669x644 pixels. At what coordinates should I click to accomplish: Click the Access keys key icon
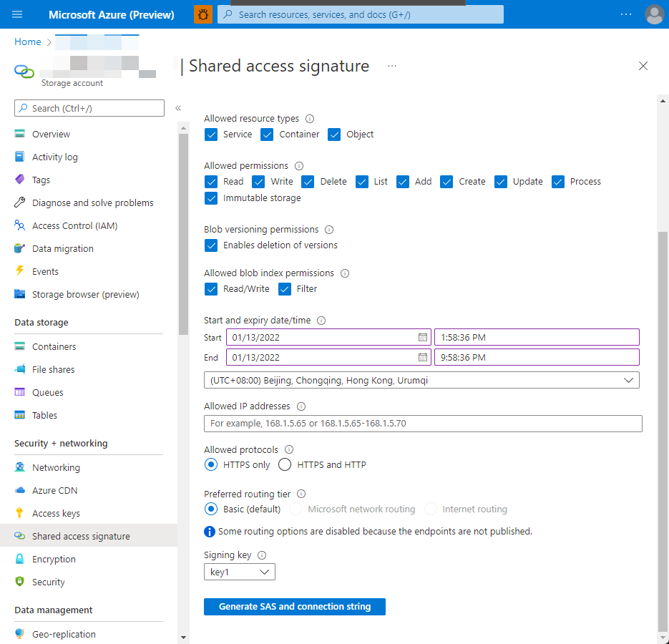[19, 513]
